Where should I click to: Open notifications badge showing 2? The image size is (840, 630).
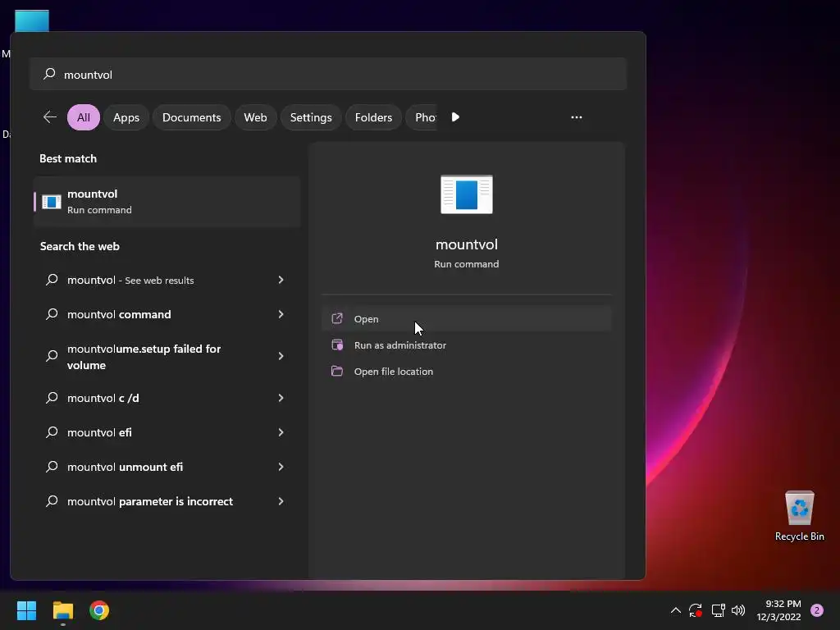point(817,610)
